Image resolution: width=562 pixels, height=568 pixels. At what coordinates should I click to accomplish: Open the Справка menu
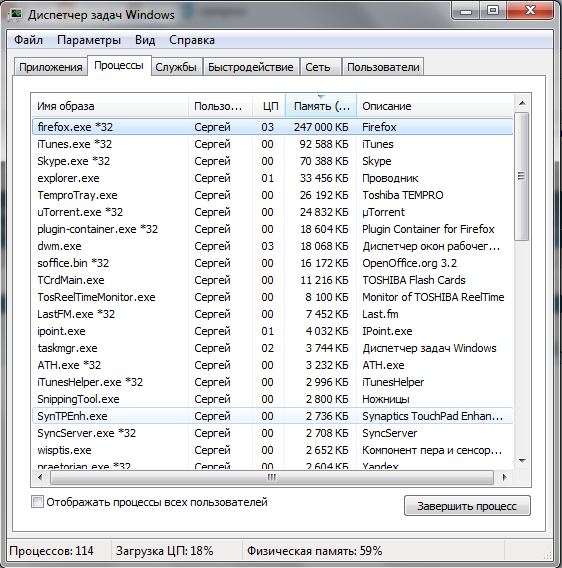(x=192, y=40)
